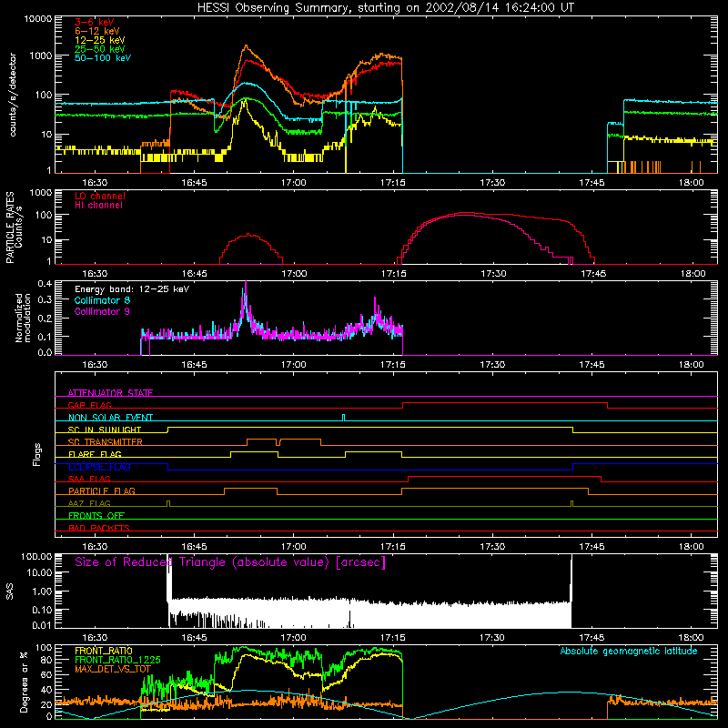Click the second A47_FLAG pulse marker

[x=572, y=503]
